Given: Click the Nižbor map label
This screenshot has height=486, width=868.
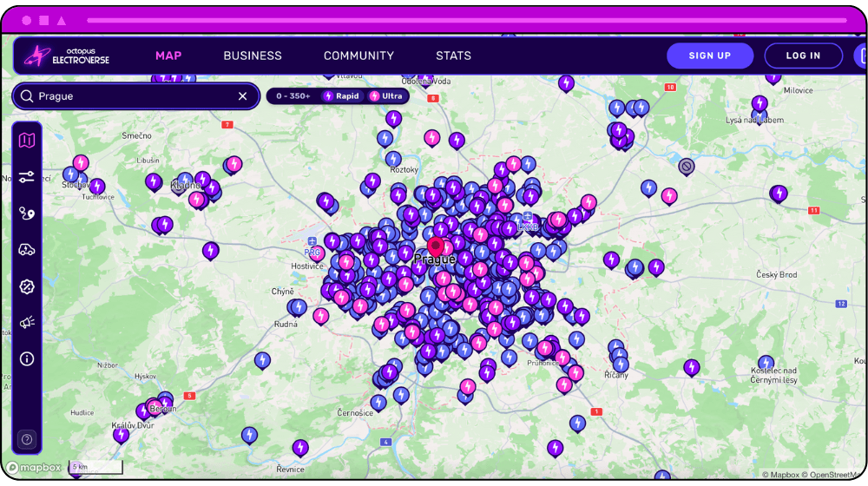Looking at the screenshot, I should [108, 365].
